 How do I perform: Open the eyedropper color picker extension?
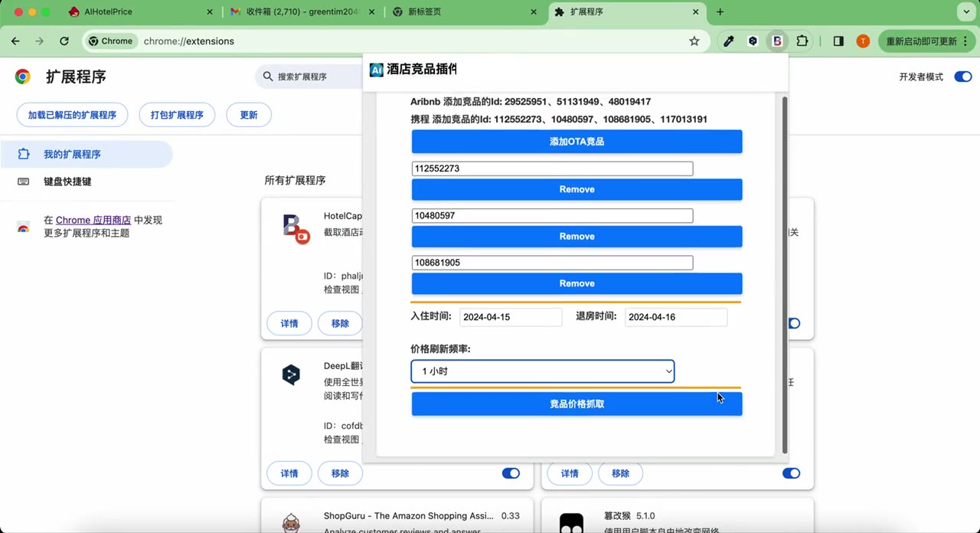point(729,41)
